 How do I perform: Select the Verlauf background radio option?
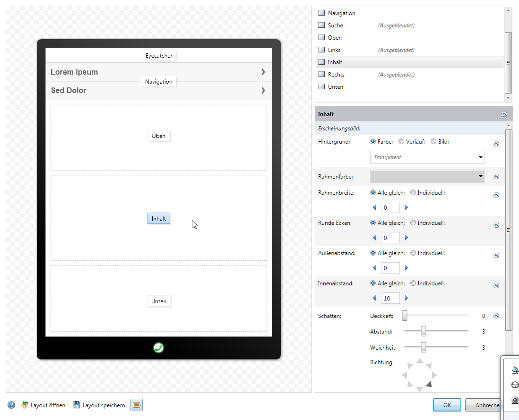pyautogui.click(x=401, y=141)
